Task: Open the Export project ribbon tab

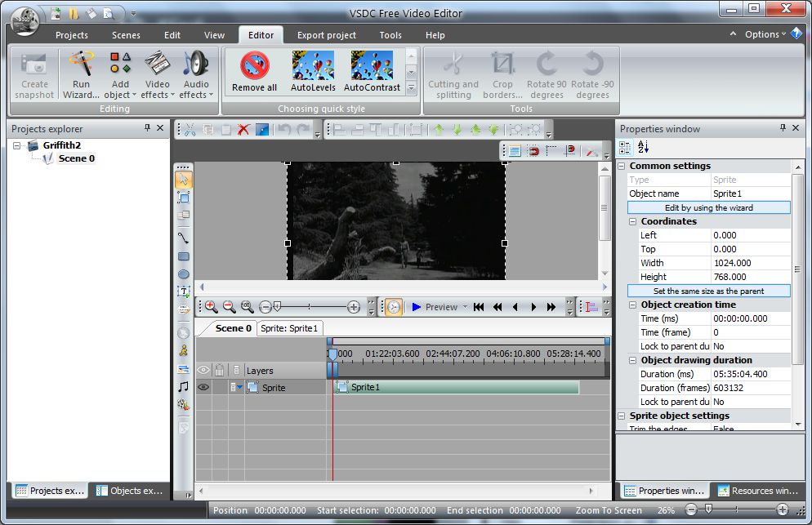Action: 326,35
